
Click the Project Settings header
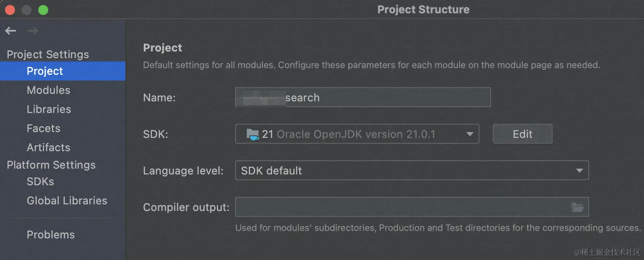pos(47,54)
